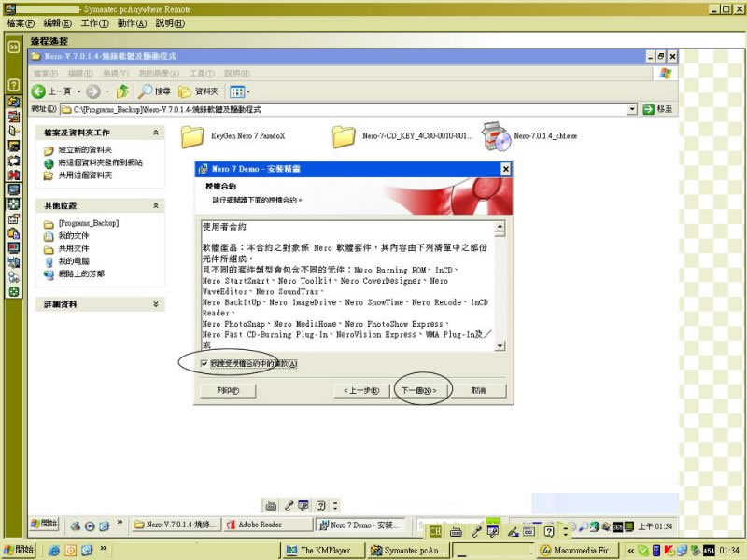The height and width of the screenshot is (560, 747).
Task: Select the Nero-7.0.1.4_cht.exe installer file
Action: 529,136
